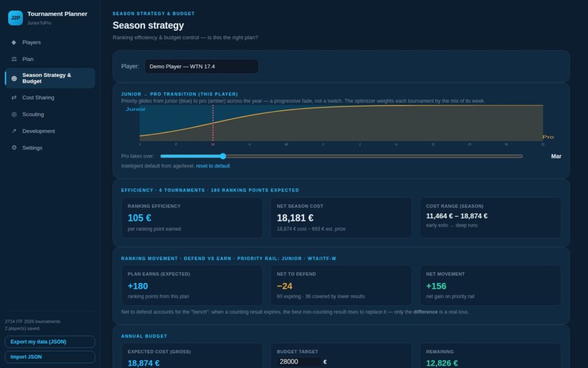Click the 2 player(s) saved text
Screen dimensions: 588x368
click(22, 328)
